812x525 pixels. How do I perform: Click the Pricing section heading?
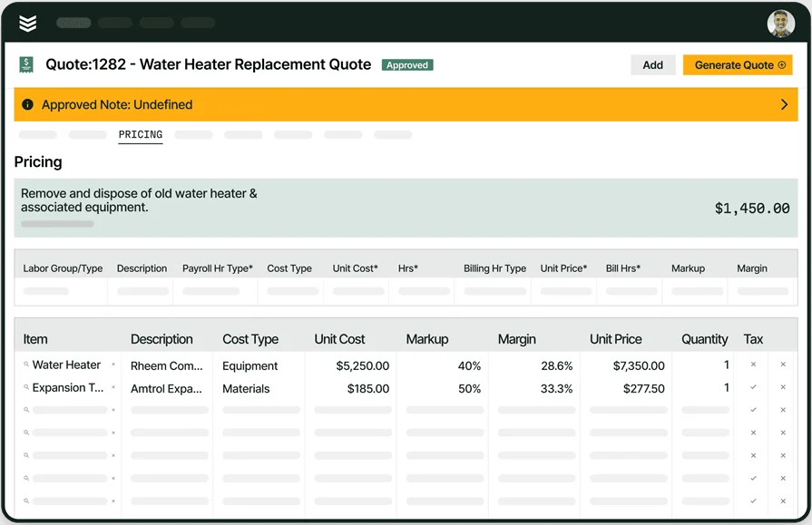[x=38, y=162]
